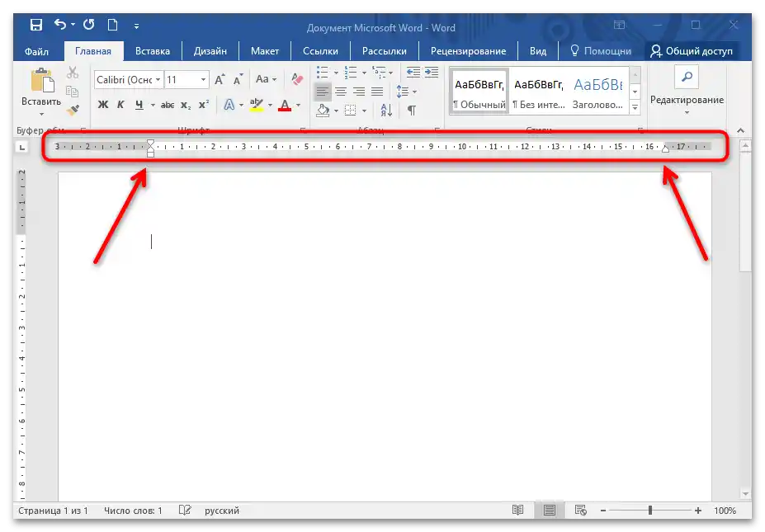This screenshot has height=532, width=765.
Task: Click the zoom slider handle
Action: pyautogui.click(x=650, y=510)
